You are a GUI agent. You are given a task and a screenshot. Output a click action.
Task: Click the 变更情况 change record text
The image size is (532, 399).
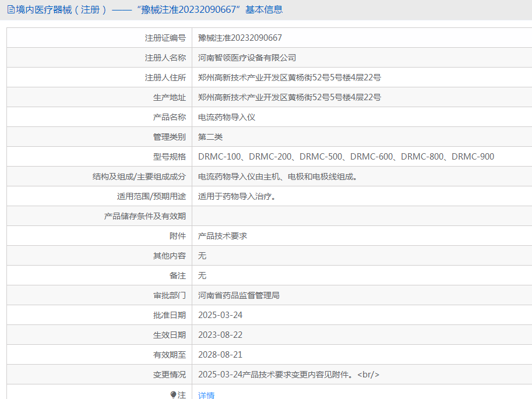[289, 374]
